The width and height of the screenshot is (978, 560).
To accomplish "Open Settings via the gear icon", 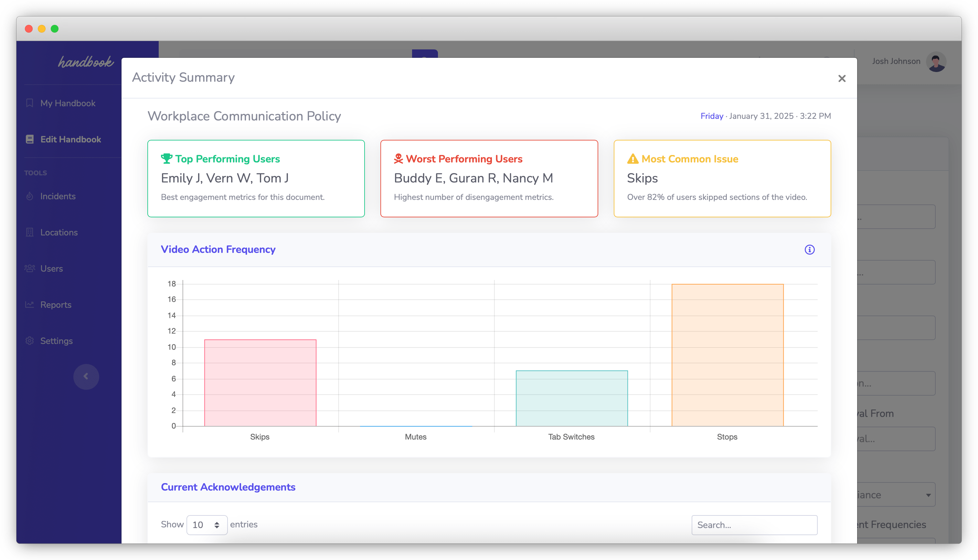I will coord(30,340).
